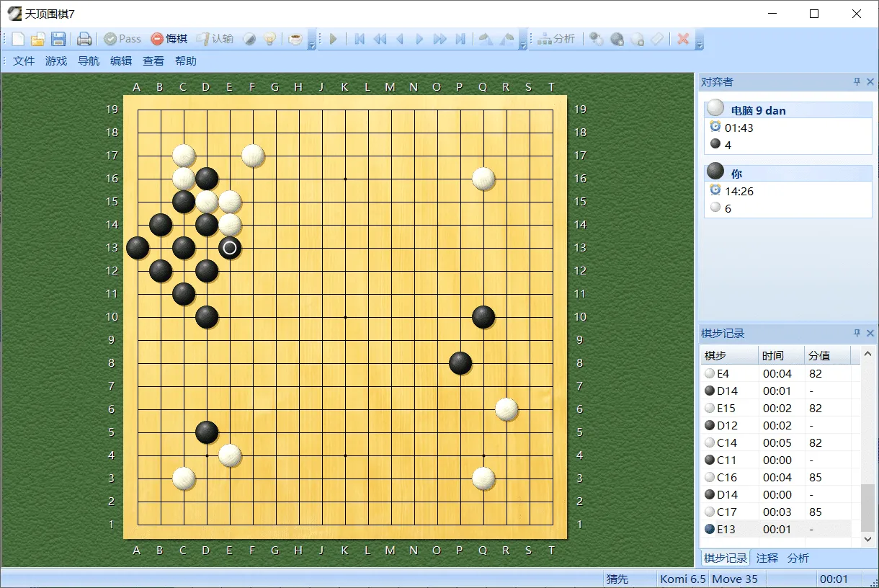The height and width of the screenshot is (588, 879).
Task: Click the coffee cup pause icon
Action: tap(295, 39)
